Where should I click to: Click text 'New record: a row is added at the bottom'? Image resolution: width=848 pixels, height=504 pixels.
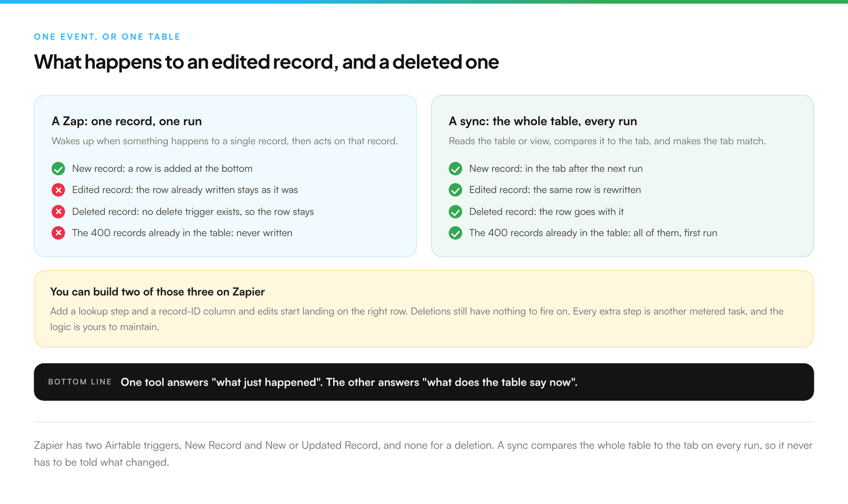pyautogui.click(x=163, y=168)
